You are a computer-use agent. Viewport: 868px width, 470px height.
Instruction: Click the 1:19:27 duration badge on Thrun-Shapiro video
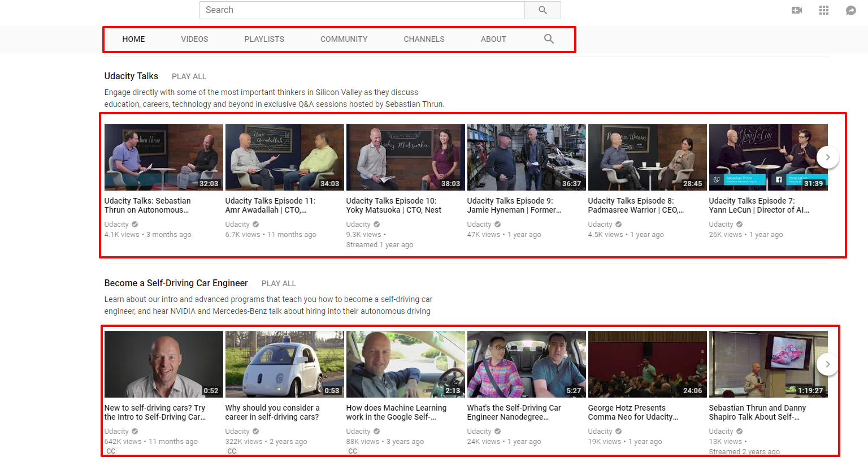(x=810, y=391)
